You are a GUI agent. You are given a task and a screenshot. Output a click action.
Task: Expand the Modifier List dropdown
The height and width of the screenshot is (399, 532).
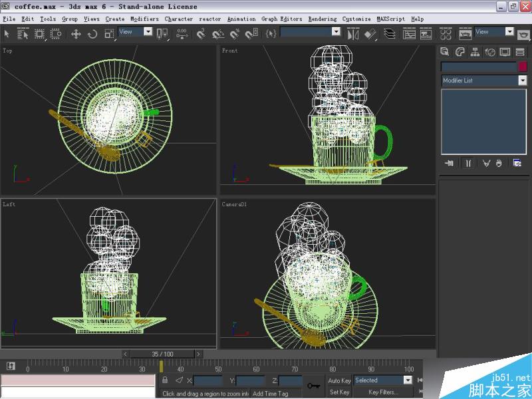point(522,80)
